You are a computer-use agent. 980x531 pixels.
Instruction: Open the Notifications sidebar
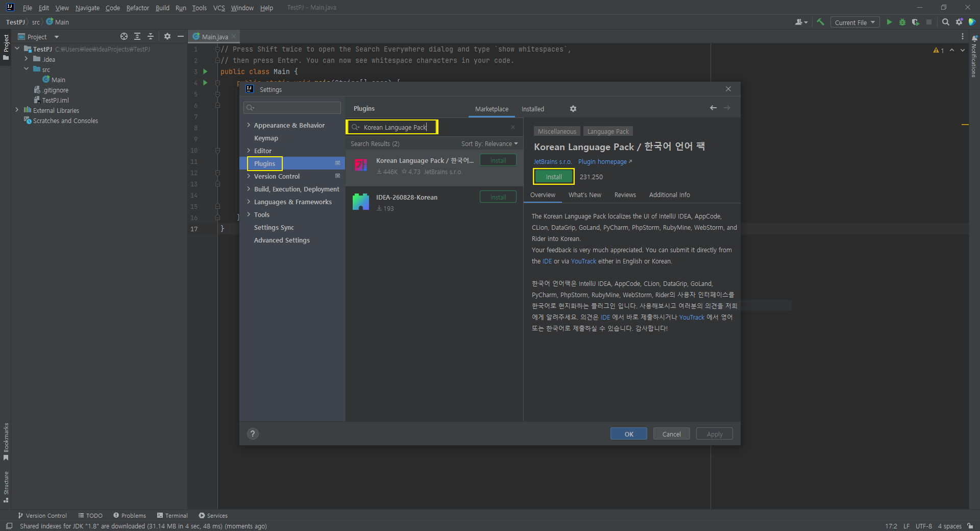pos(974,56)
